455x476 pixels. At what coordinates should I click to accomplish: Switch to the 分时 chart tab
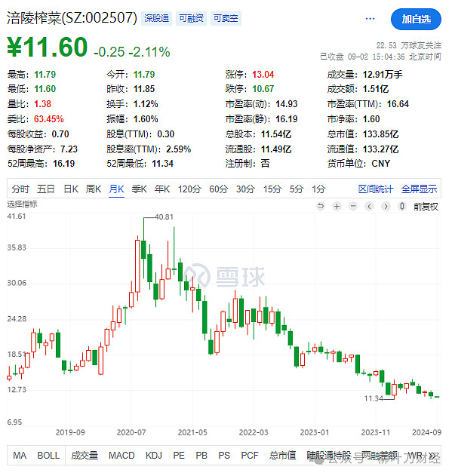point(20,189)
